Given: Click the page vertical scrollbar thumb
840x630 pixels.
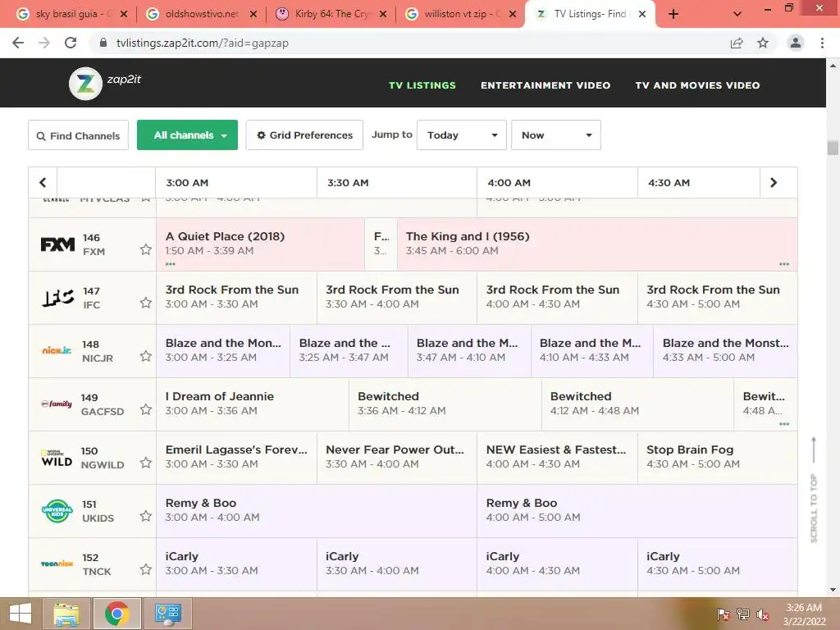Looking at the screenshot, I should (x=833, y=148).
